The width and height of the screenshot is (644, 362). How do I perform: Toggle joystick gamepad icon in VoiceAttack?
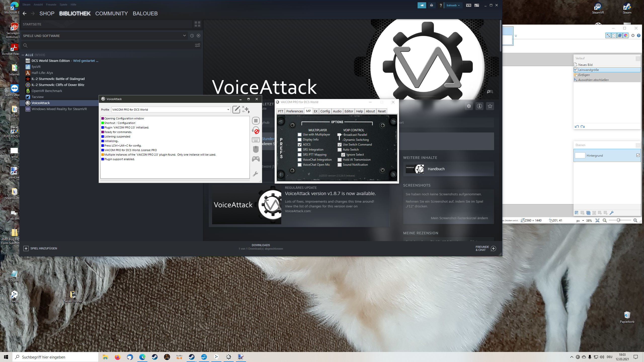[x=256, y=159]
